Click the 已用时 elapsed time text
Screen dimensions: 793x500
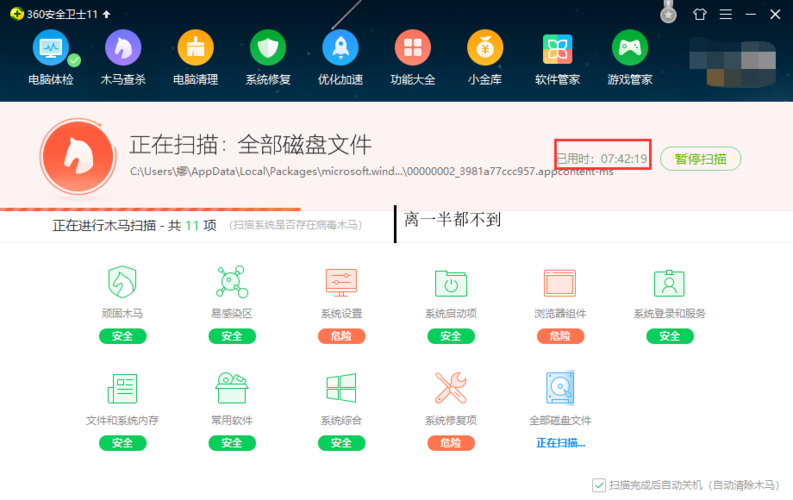point(602,159)
